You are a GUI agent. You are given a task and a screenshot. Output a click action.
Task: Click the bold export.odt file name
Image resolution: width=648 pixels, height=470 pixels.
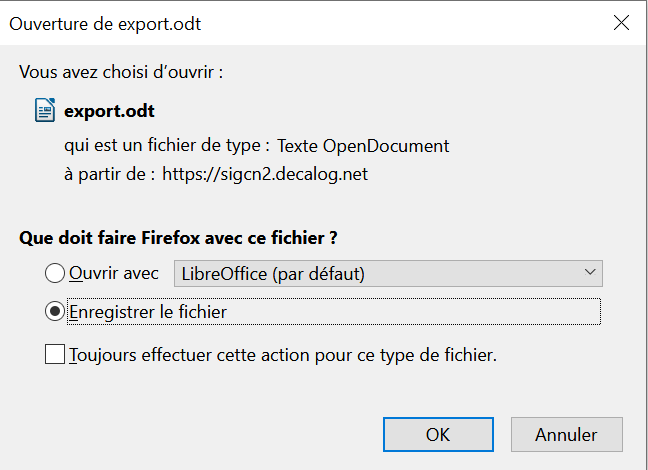[109, 111]
